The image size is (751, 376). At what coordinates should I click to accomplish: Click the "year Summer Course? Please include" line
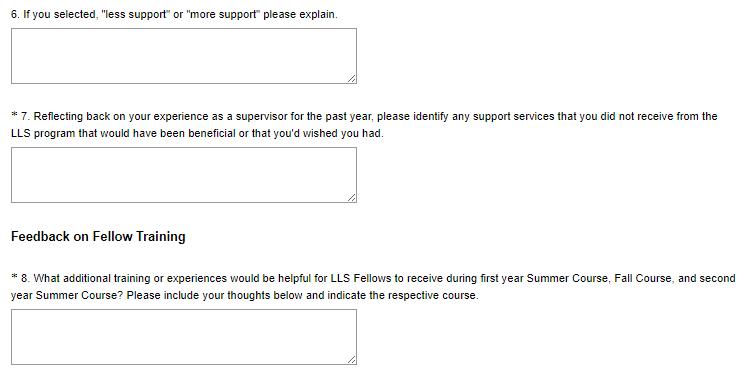(x=245, y=296)
